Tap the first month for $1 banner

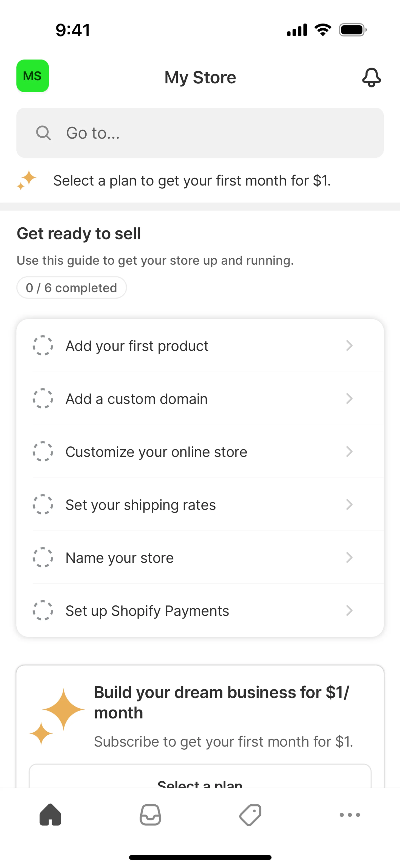(x=192, y=181)
